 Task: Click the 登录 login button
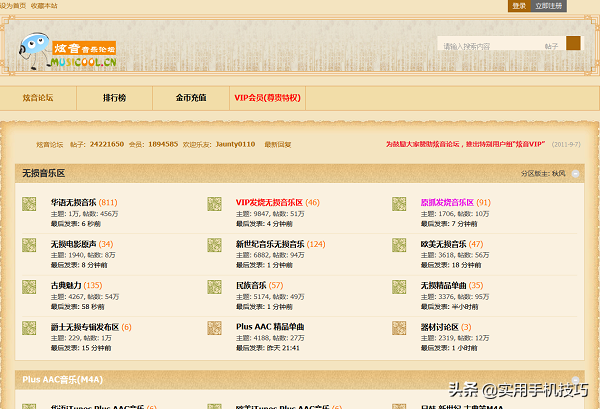[x=519, y=6]
